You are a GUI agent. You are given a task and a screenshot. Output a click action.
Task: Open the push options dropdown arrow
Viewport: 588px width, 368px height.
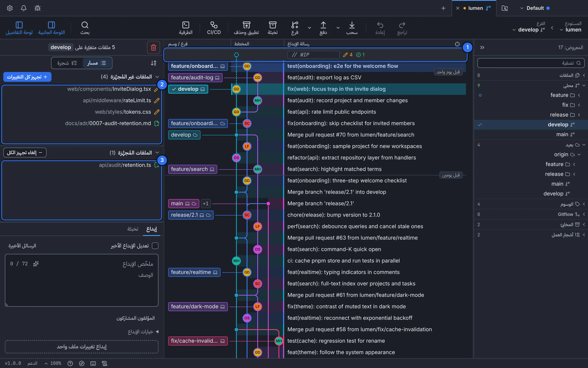tap(309, 28)
